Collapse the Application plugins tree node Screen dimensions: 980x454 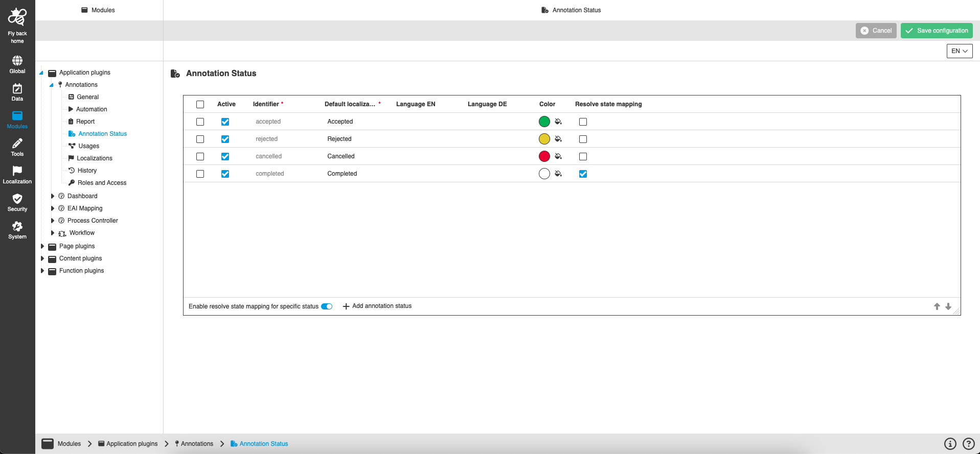click(x=41, y=73)
